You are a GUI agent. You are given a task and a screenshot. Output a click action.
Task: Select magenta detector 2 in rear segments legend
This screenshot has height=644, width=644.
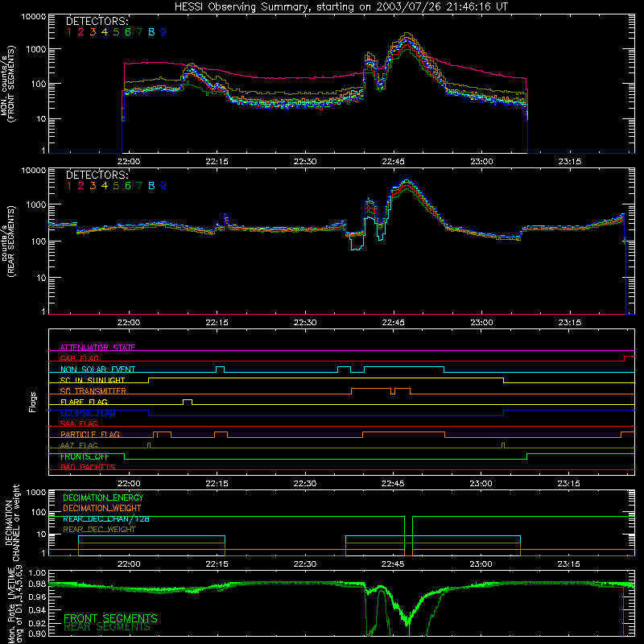pos(81,186)
